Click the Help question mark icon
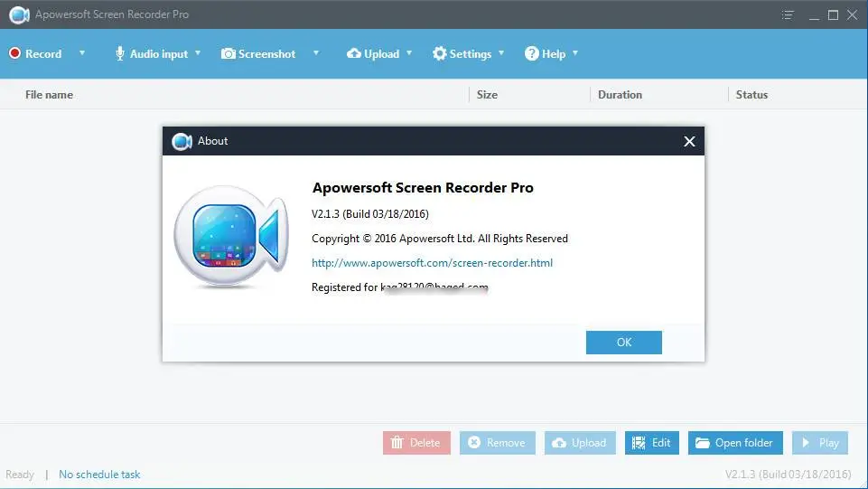Image resolution: width=868 pixels, height=489 pixels. click(x=531, y=53)
